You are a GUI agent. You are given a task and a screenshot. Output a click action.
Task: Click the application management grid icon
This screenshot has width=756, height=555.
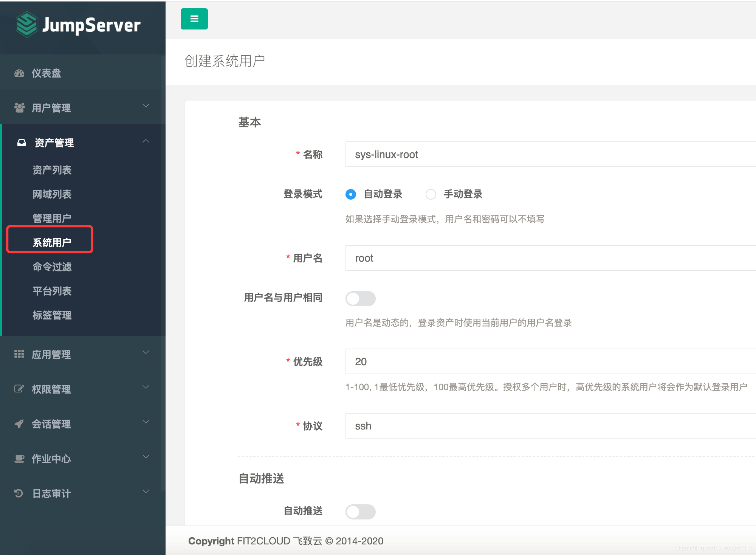(x=19, y=354)
